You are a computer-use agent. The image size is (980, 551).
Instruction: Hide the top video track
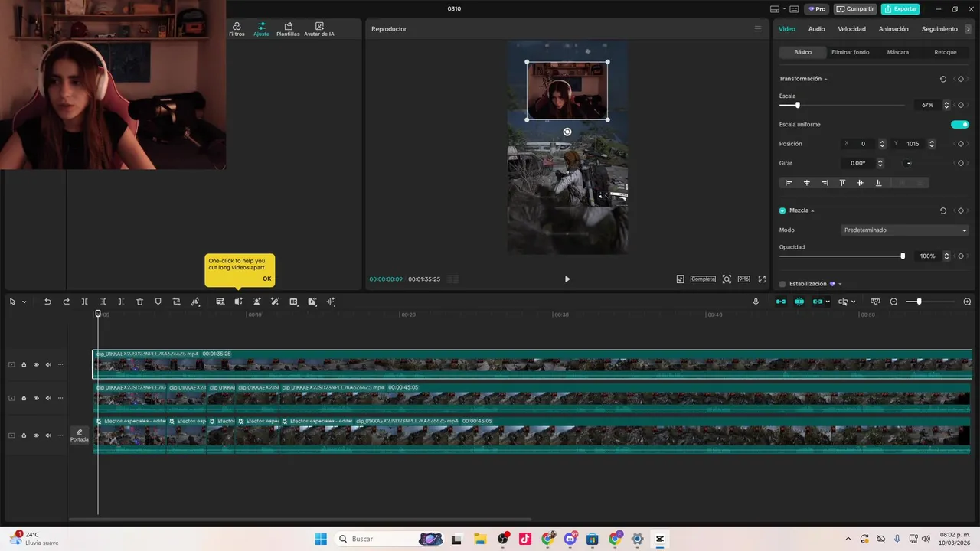tap(36, 364)
